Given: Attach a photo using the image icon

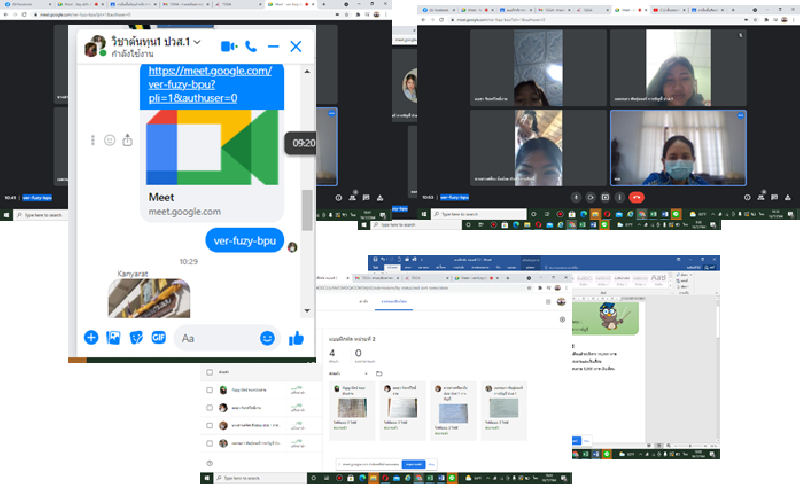Looking at the screenshot, I should (113, 338).
